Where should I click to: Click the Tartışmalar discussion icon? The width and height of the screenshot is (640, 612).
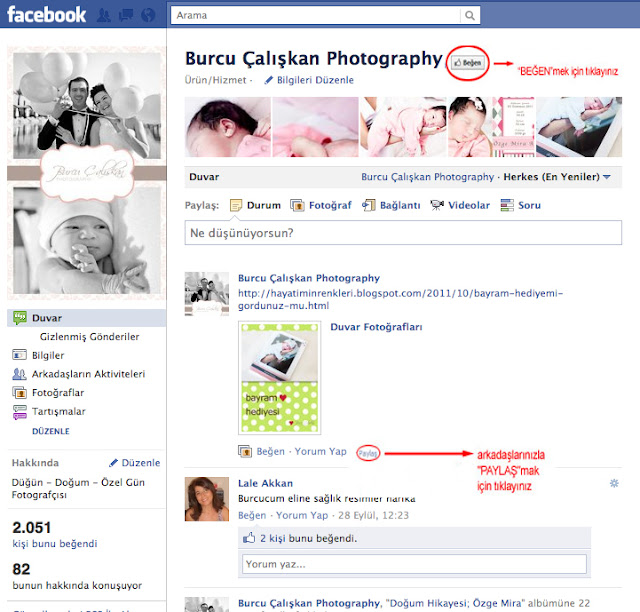pyautogui.click(x=20, y=412)
